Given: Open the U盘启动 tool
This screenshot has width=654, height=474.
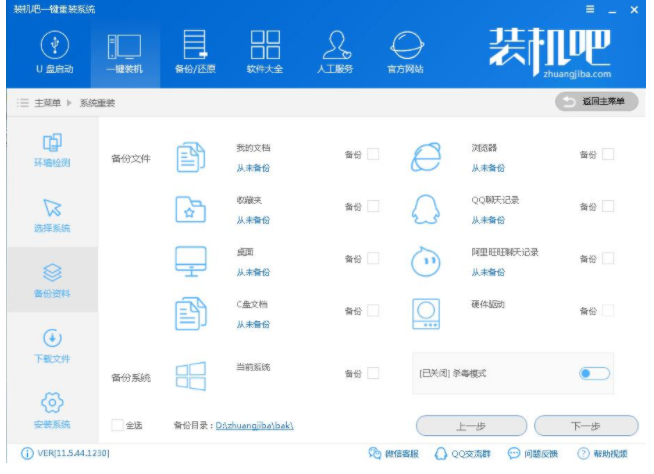Looking at the screenshot, I should pos(54,52).
